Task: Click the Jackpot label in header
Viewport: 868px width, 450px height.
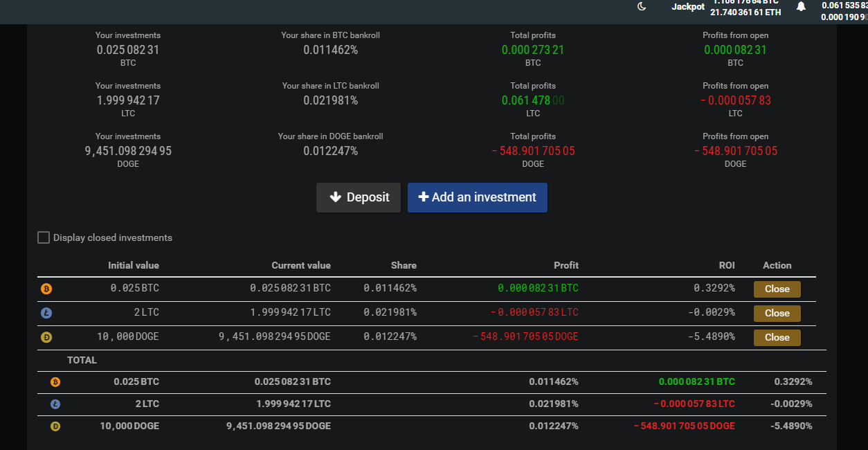Action: 688,6
